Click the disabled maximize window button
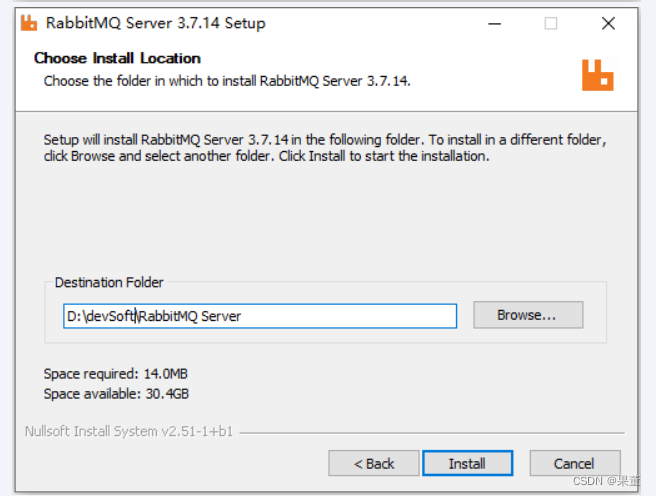 click(551, 22)
